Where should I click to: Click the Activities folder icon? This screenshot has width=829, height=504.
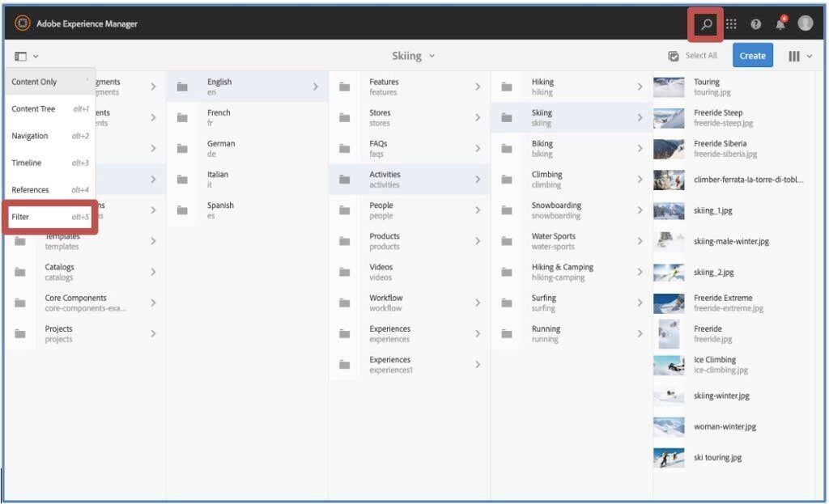pyautogui.click(x=344, y=179)
